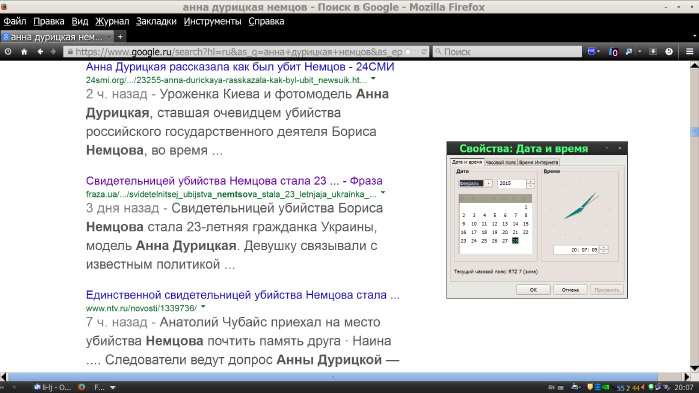This screenshot has height=393, width=699.
Task: Click the Поиск search box
Action: 507,52
